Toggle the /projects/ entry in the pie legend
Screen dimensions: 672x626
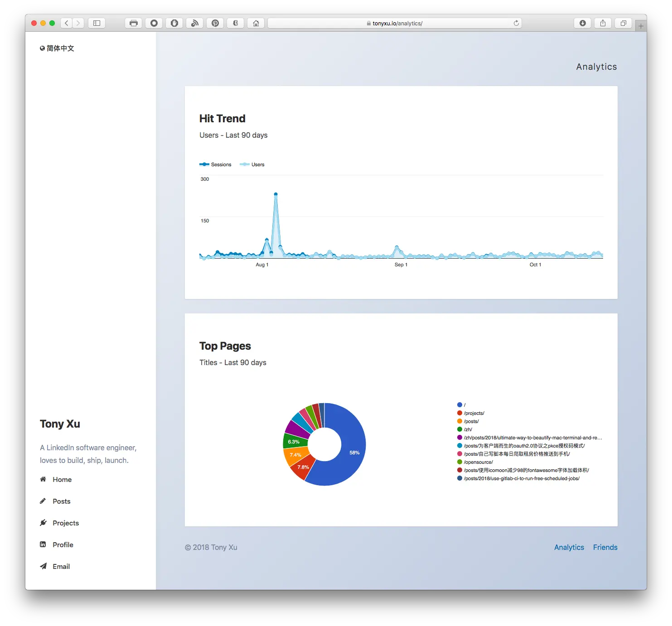pos(474,413)
